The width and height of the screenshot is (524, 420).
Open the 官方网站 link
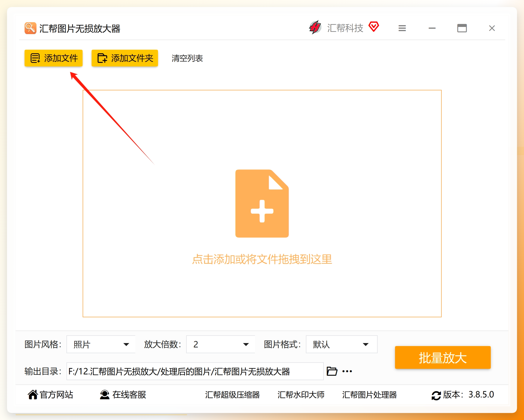tap(51, 395)
